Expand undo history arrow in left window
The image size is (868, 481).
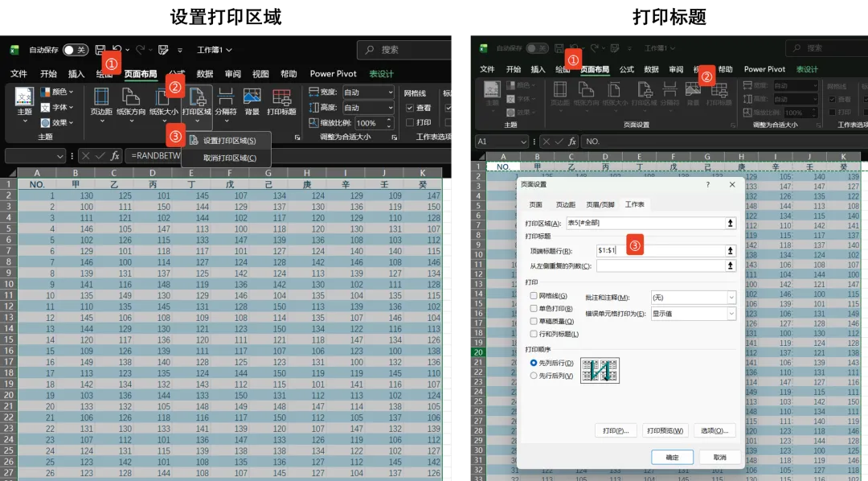(127, 50)
